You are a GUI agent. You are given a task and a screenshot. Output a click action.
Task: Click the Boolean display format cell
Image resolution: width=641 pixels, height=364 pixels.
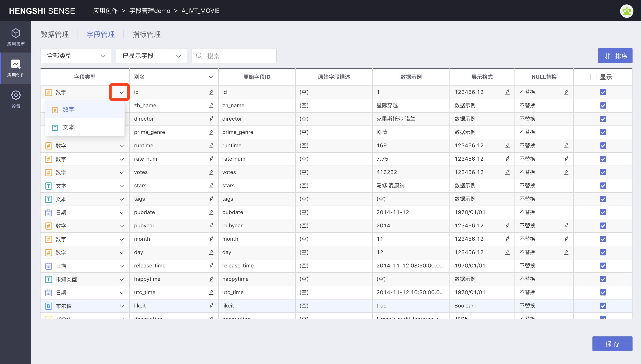pyautogui.click(x=482, y=305)
